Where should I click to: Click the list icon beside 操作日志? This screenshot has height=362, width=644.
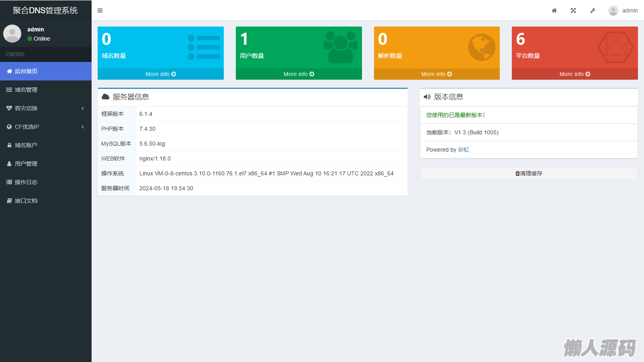click(x=9, y=182)
